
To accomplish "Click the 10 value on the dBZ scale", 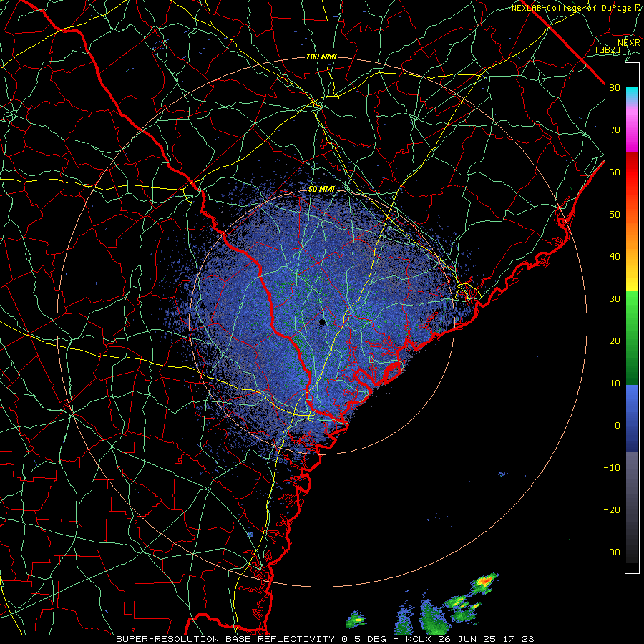I will coord(615,384).
